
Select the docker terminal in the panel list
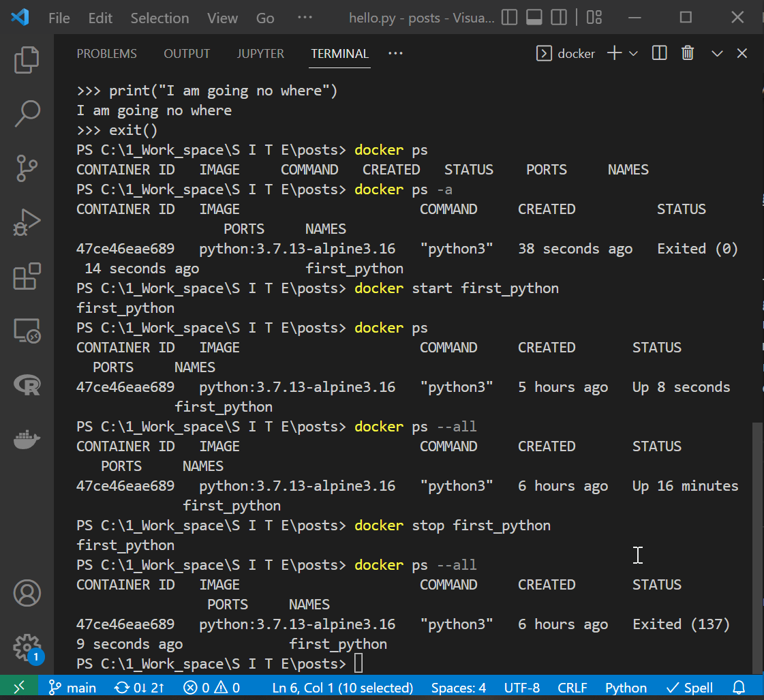click(565, 52)
